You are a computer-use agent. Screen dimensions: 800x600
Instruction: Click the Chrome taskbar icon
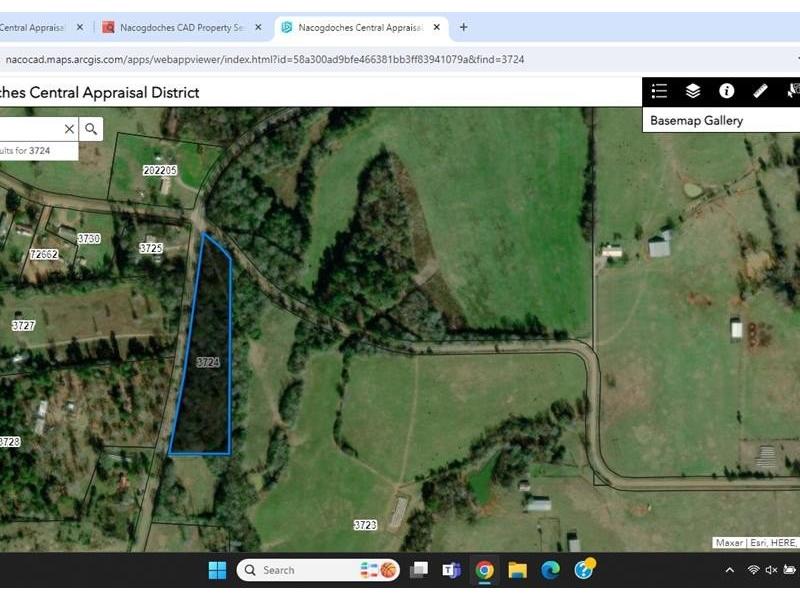(x=485, y=570)
